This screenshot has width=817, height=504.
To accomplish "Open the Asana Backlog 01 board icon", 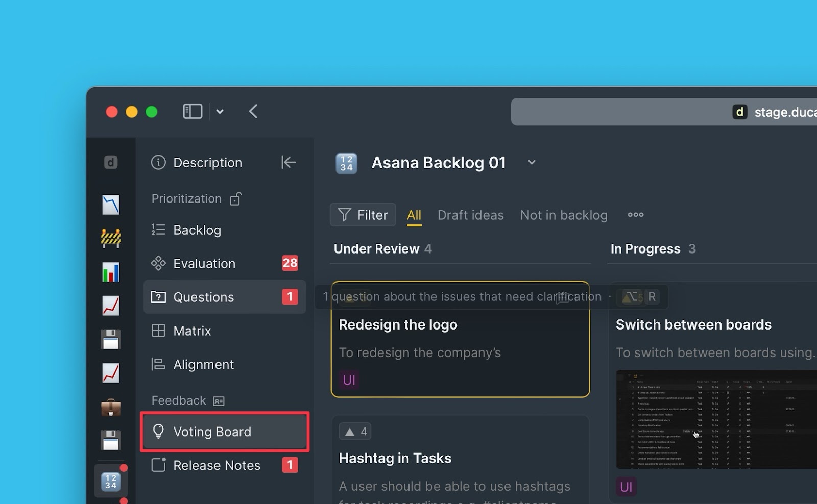I will coord(346,163).
